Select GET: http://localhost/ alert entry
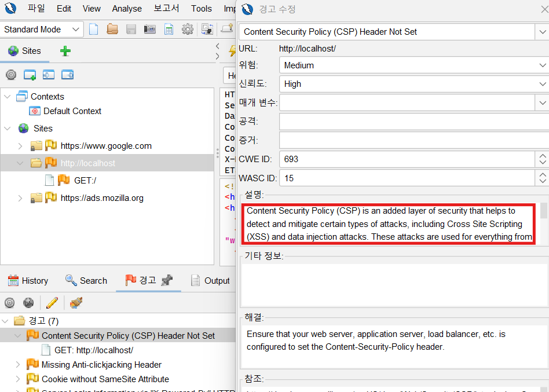This screenshot has width=549, height=392. (94, 350)
